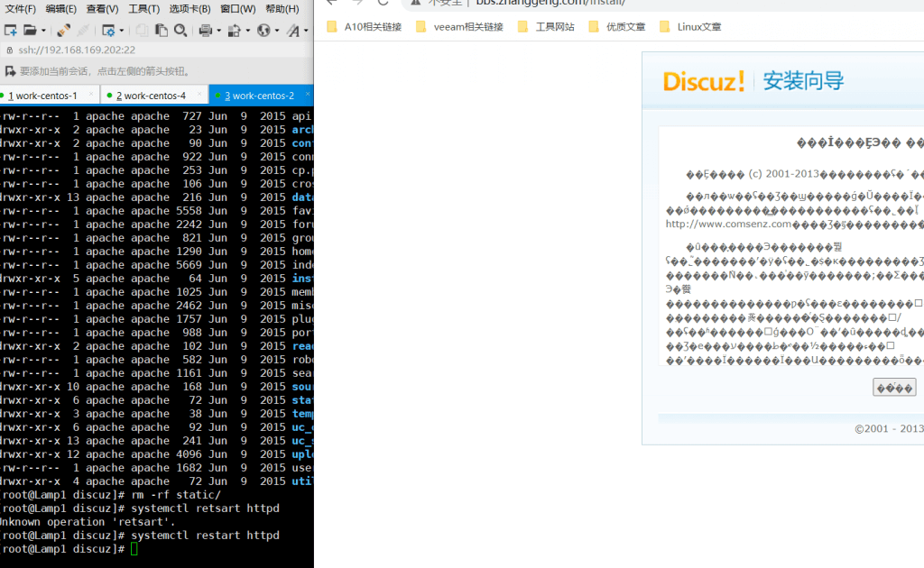Click the Open Session folder icon

click(x=30, y=30)
